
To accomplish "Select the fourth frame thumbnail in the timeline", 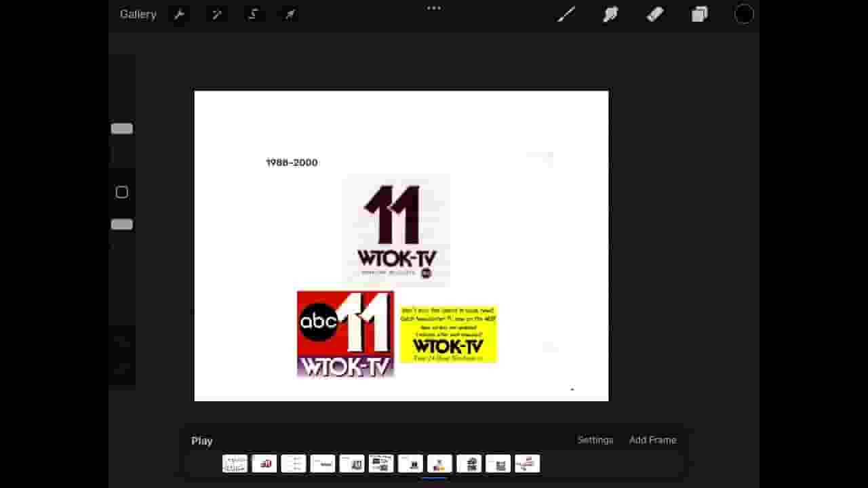I will [x=323, y=464].
